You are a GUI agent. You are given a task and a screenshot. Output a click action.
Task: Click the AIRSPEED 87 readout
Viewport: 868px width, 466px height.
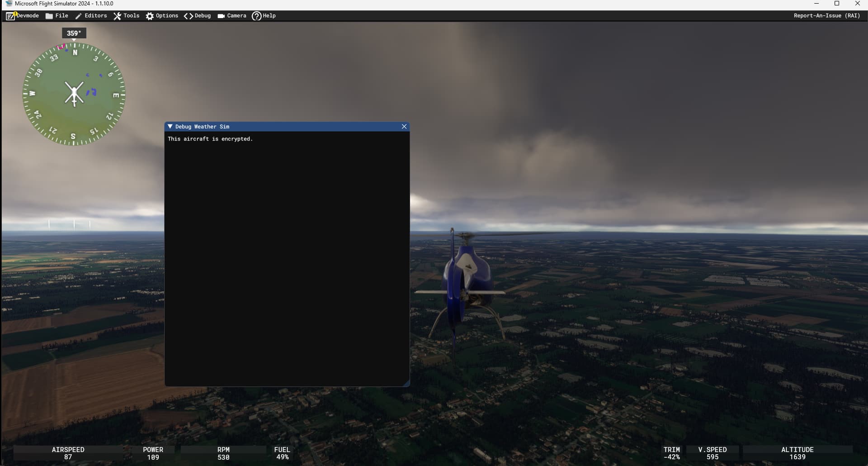(x=68, y=453)
